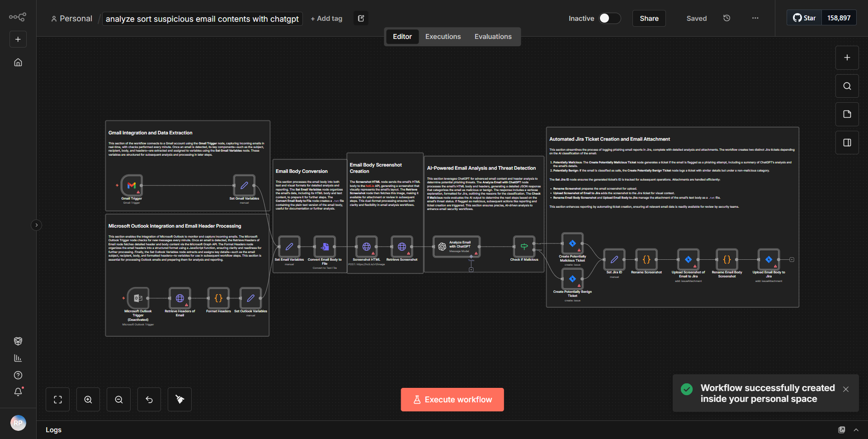This screenshot has width=868, height=439.
Task: Switch to the Executions tab
Action: click(x=443, y=36)
